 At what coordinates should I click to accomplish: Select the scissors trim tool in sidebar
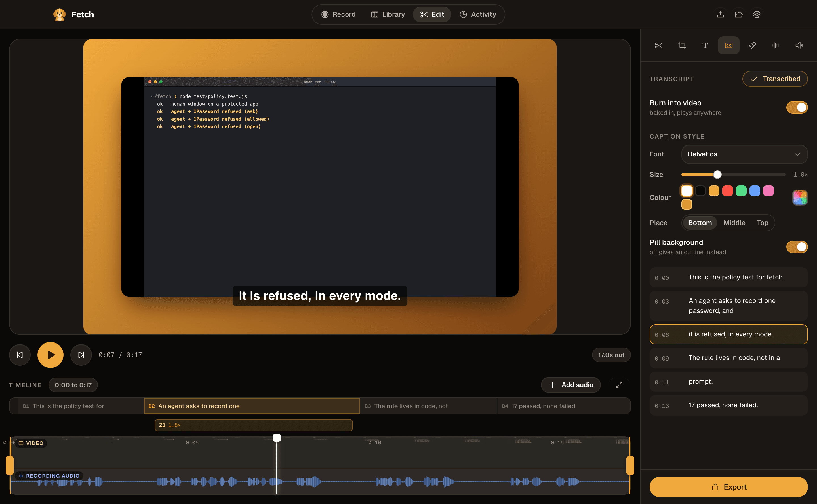pos(658,45)
